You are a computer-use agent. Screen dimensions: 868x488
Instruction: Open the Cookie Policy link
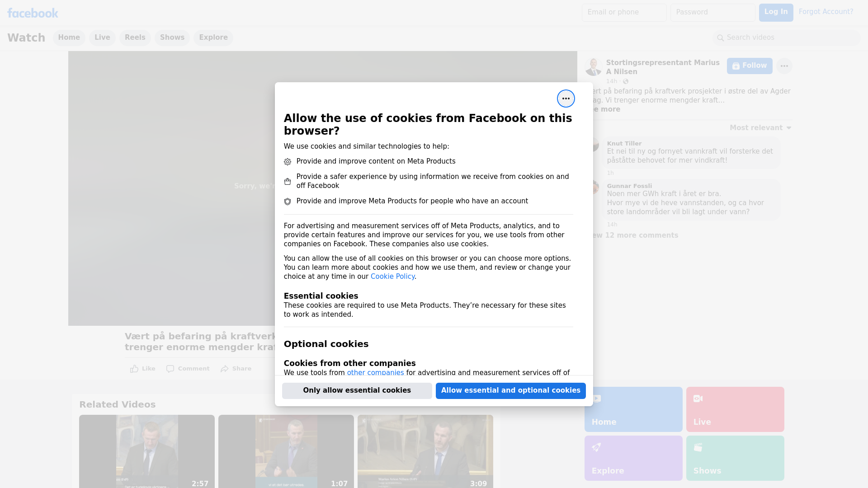pyautogui.click(x=392, y=277)
